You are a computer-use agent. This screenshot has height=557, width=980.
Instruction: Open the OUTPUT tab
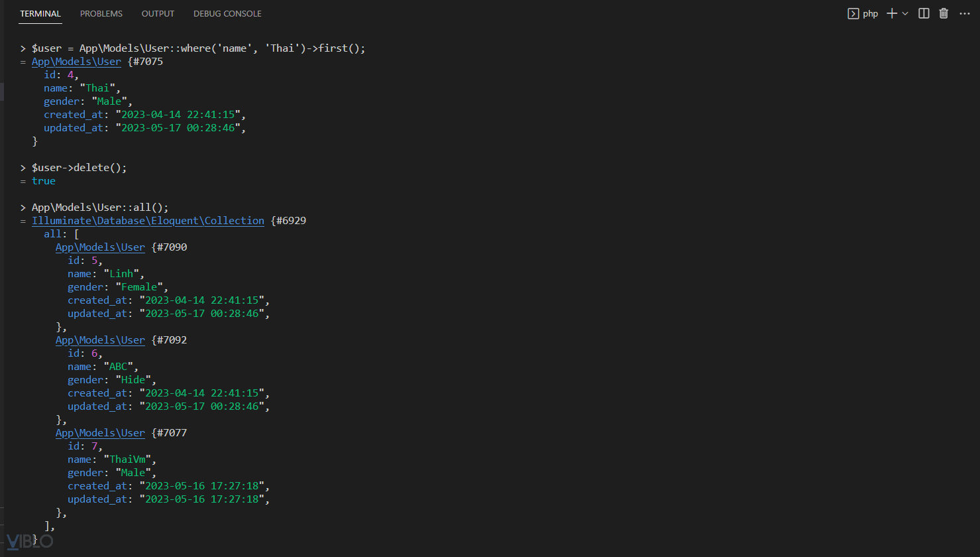coord(158,13)
